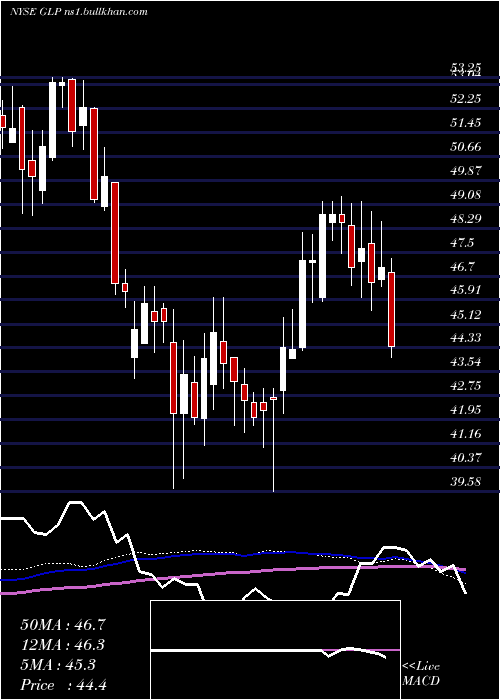Click the Price : 44.4 readout
The height and width of the screenshot is (700, 500).
[63, 685]
